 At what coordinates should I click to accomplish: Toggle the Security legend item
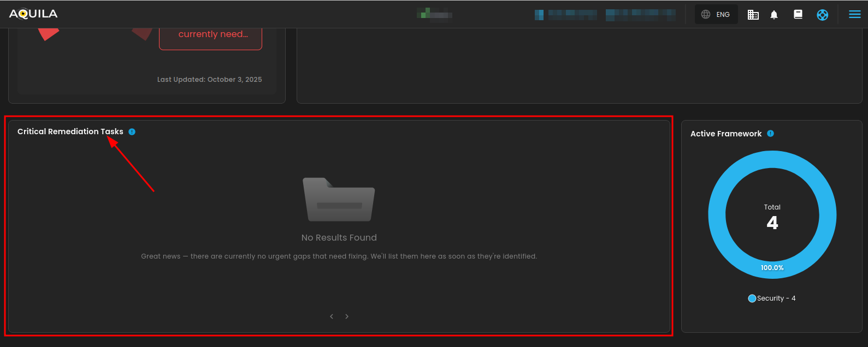[x=771, y=298]
